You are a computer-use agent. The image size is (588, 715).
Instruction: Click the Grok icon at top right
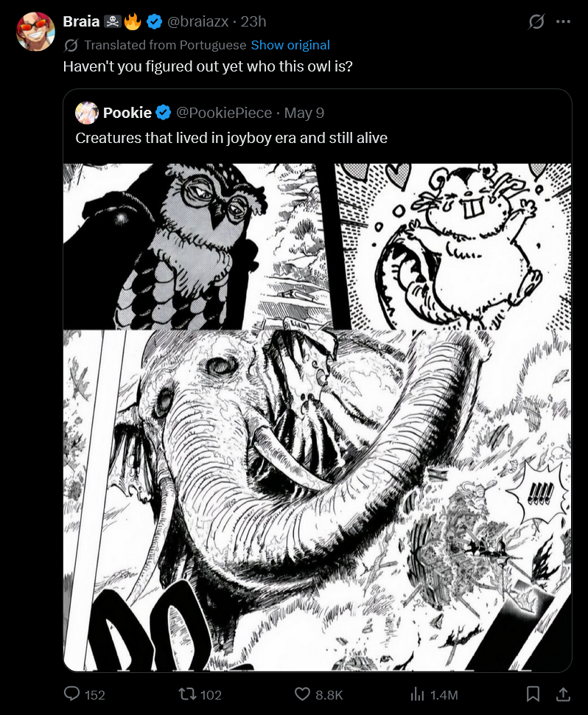pyautogui.click(x=536, y=21)
